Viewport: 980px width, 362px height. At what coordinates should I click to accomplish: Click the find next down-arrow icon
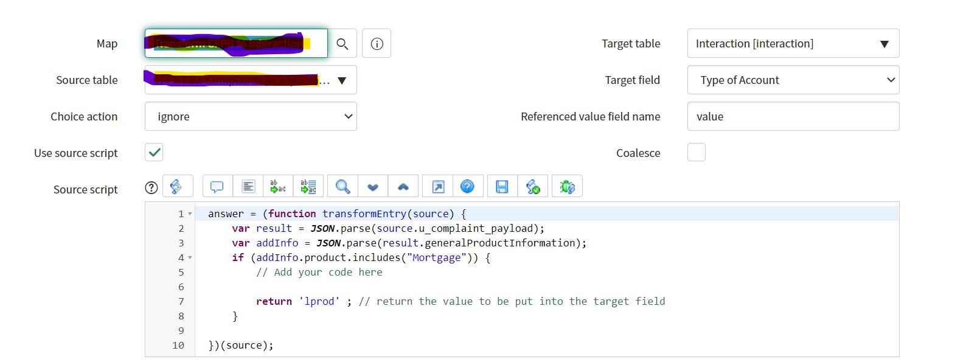pos(373,186)
